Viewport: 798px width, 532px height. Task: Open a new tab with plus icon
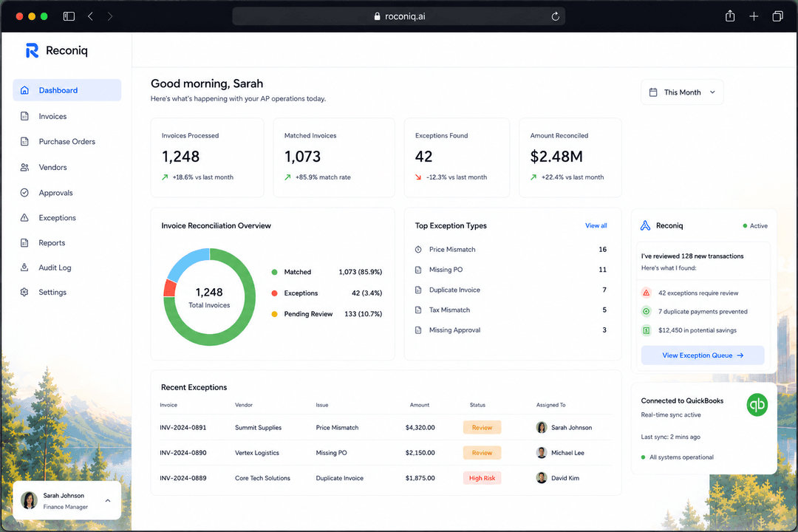pyautogui.click(x=754, y=16)
